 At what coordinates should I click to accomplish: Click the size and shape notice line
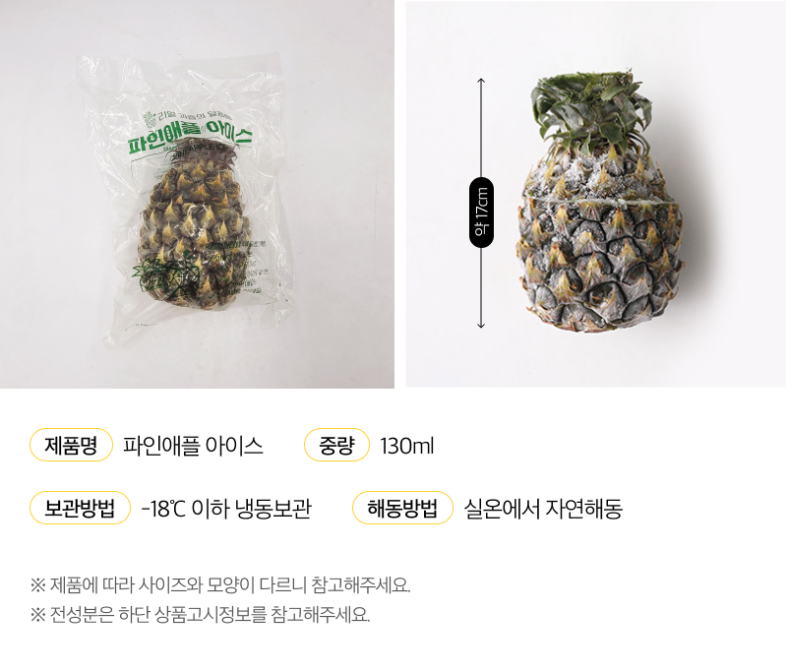pyautogui.click(x=220, y=585)
